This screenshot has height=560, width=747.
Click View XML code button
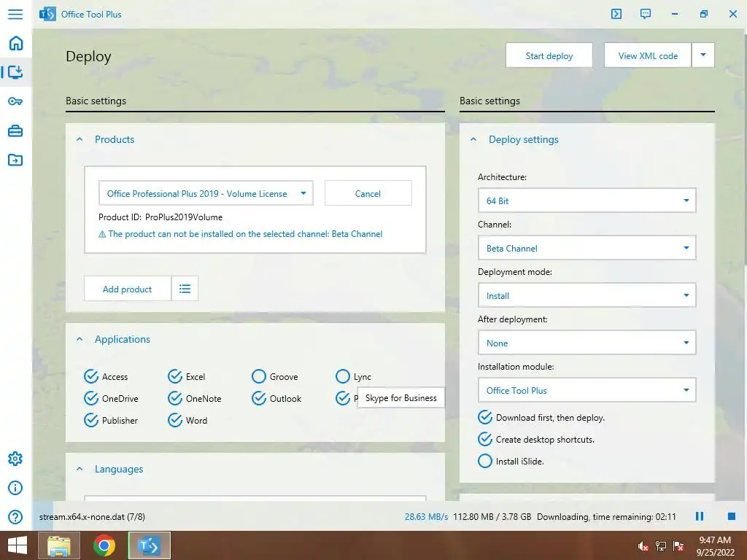pos(648,55)
